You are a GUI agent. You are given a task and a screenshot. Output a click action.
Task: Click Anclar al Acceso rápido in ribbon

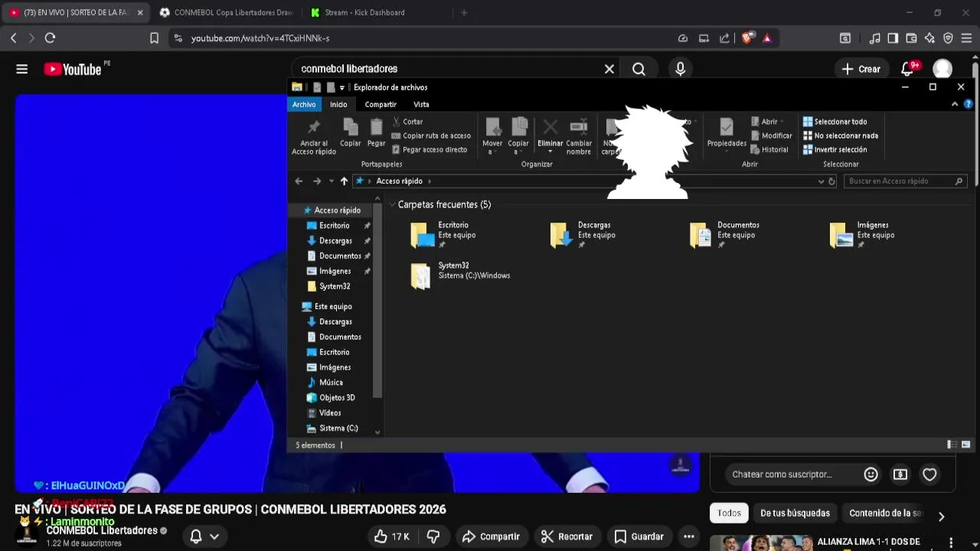point(314,137)
